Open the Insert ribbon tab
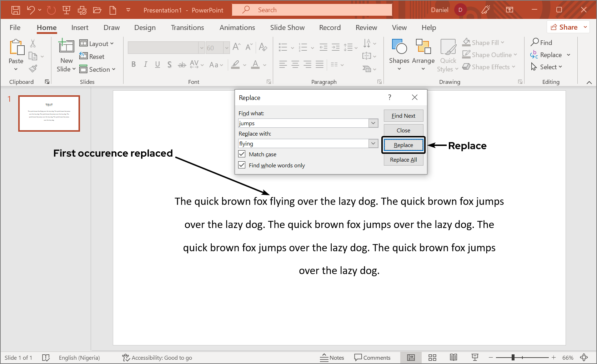The height and width of the screenshot is (364, 597). click(80, 27)
